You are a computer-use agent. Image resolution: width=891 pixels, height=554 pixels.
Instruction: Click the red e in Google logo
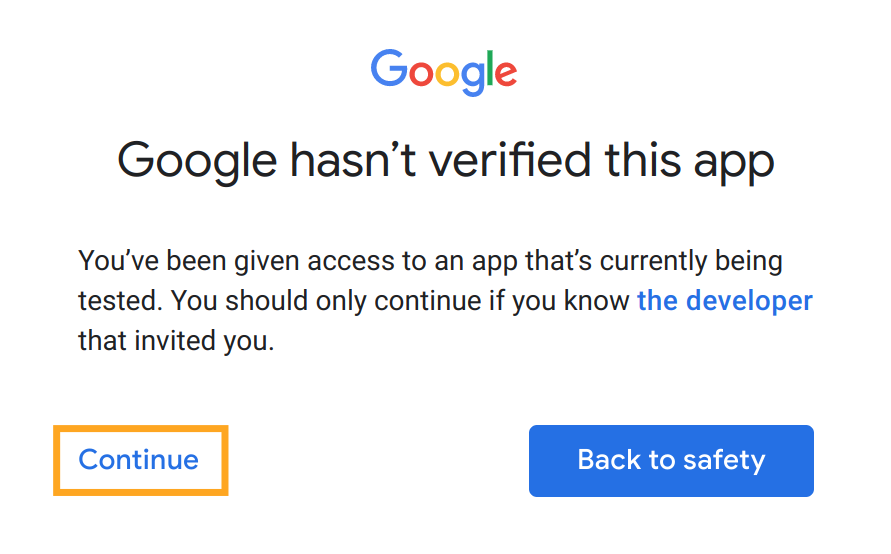click(x=506, y=74)
